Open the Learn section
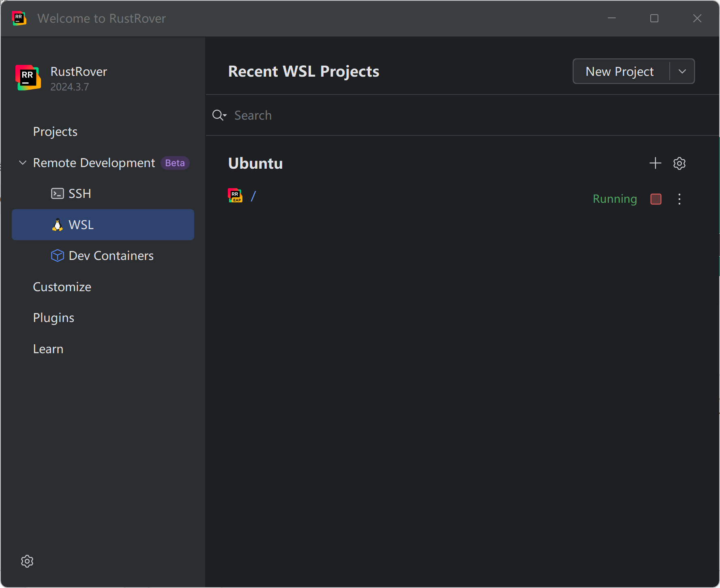The height and width of the screenshot is (588, 720). 48,349
